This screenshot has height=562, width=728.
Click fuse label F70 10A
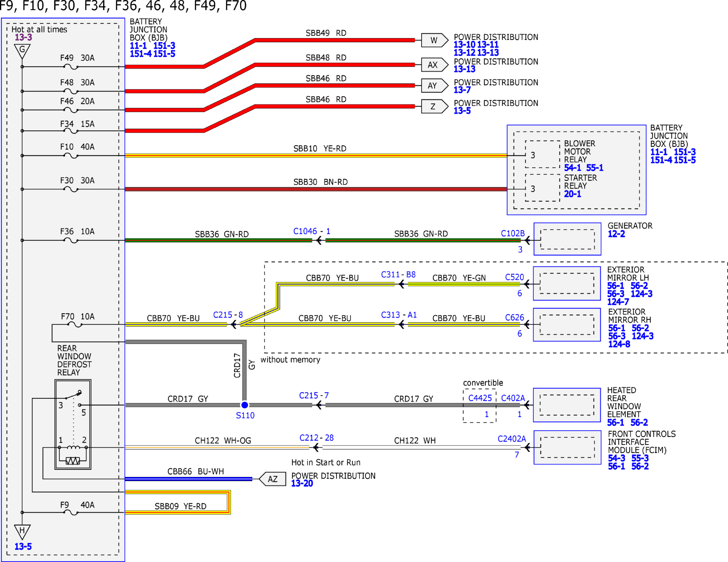[78, 316]
